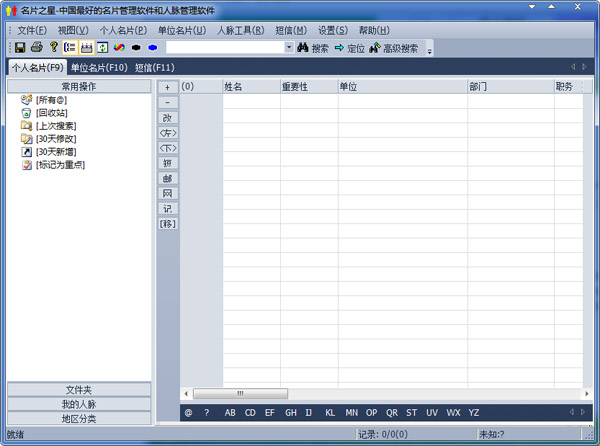Open the 设置(S) menu
This screenshot has width=600, height=446.
[x=333, y=30]
